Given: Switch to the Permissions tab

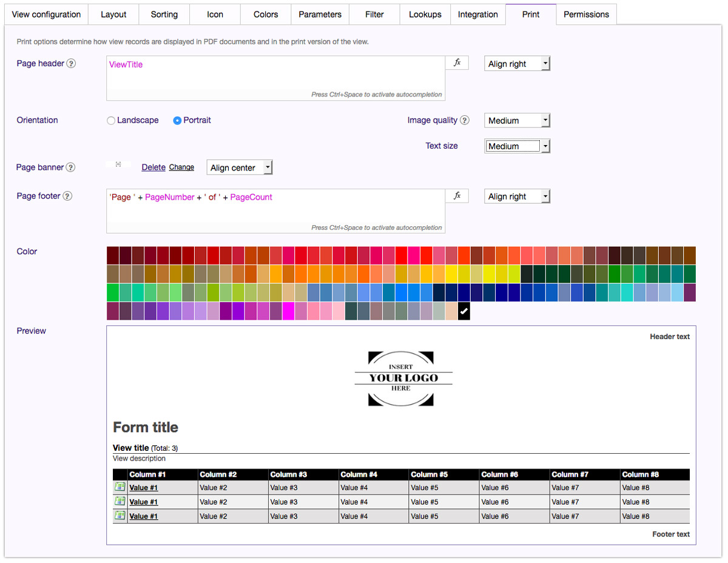Looking at the screenshot, I should click(x=586, y=15).
